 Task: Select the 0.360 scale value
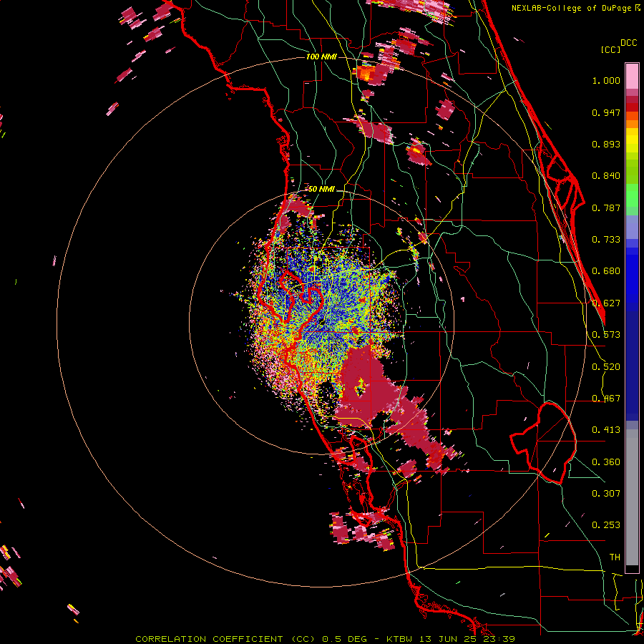[606, 462]
